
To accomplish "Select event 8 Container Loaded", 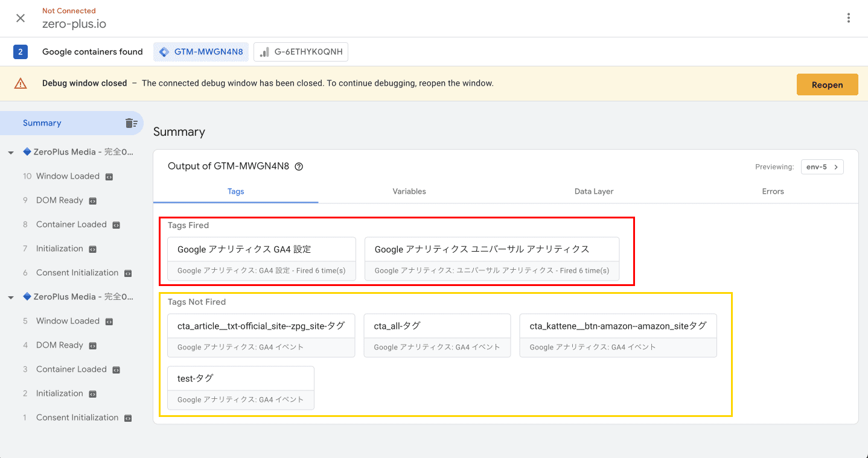I will 71,224.
